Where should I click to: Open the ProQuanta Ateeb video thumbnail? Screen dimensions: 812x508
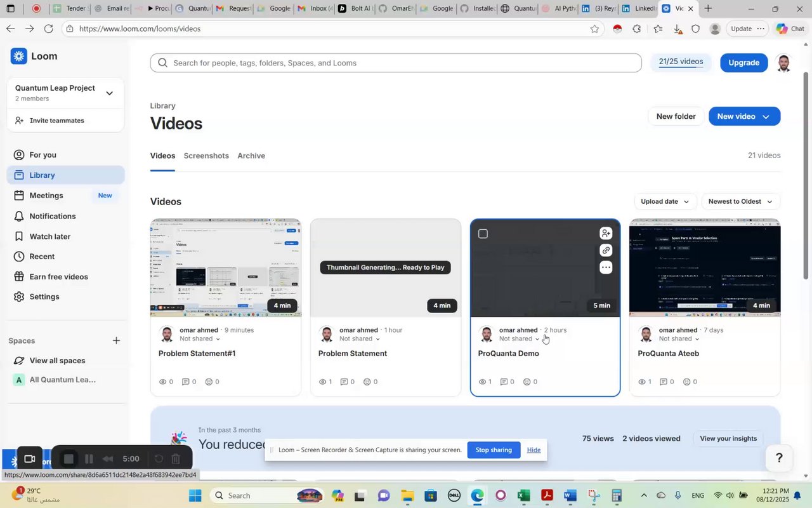click(705, 267)
